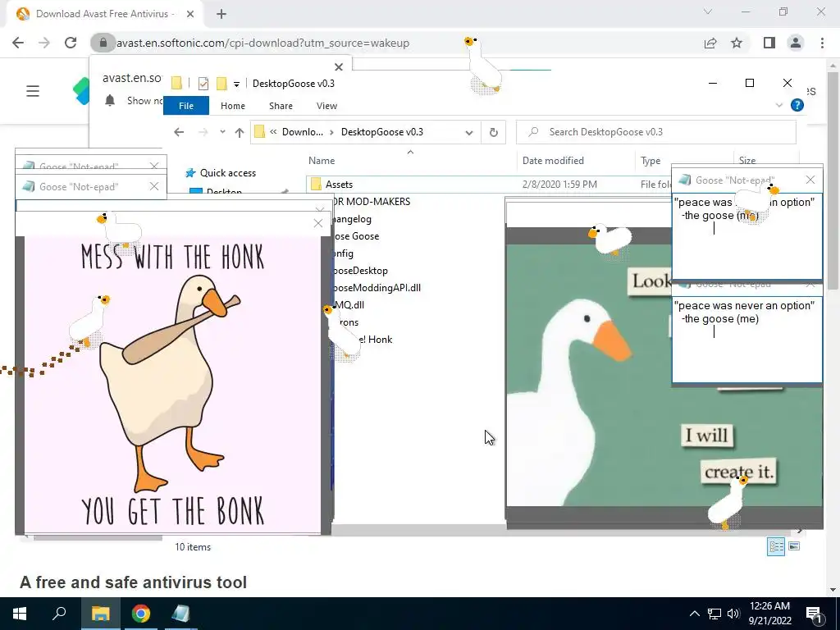Open File Explorer from taskbar

pos(100,614)
